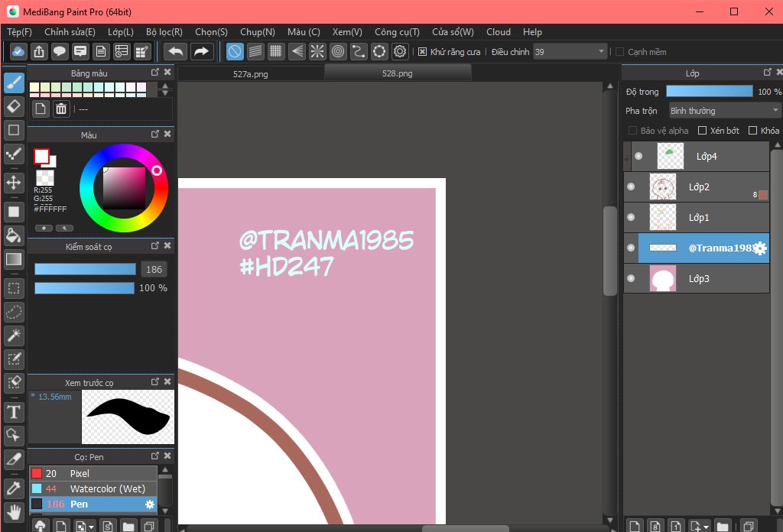783x532 pixels.
Task: Select the Hand tool
Action: pyautogui.click(x=14, y=512)
